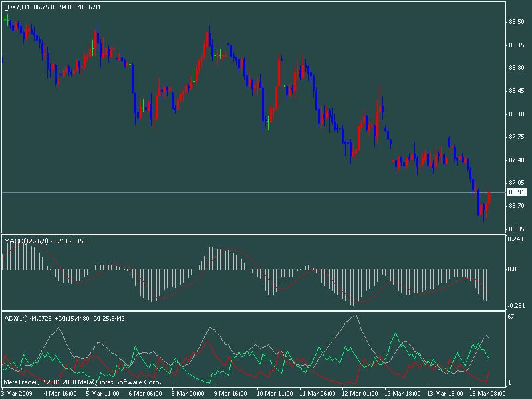Click the last red candlestick at 86.91
This screenshot has height=399, width=532.
(489, 198)
